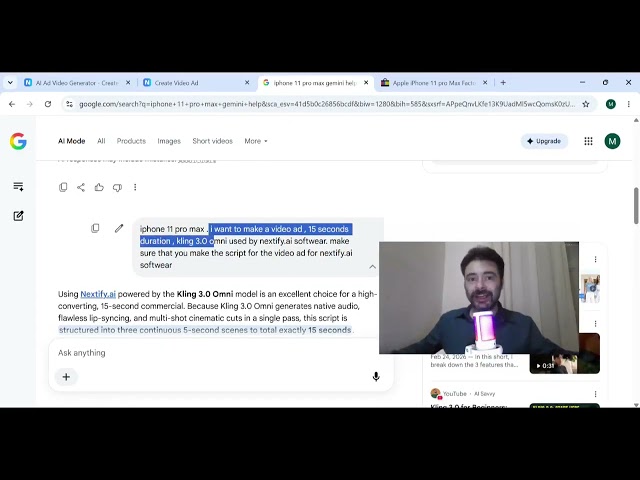The height and width of the screenshot is (480, 640).
Task: Close the iphone 11 pro max gemini tab
Action: pyautogui.click(x=366, y=82)
